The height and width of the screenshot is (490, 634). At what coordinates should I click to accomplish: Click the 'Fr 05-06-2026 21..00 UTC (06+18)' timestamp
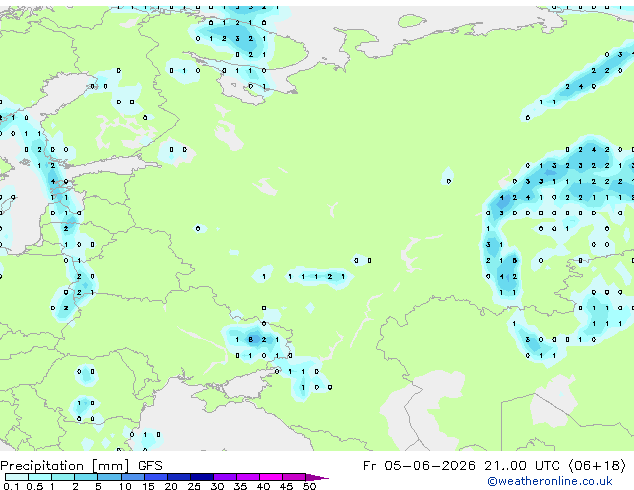[494, 466]
